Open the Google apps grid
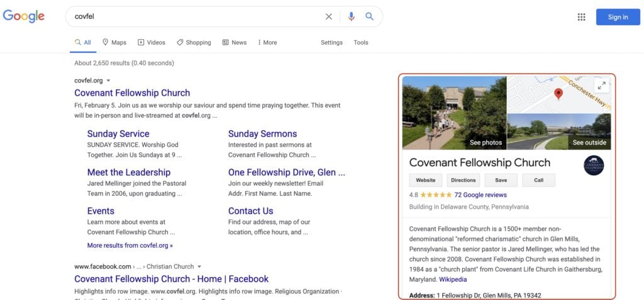The image size is (644, 300). (x=581, y=17)
